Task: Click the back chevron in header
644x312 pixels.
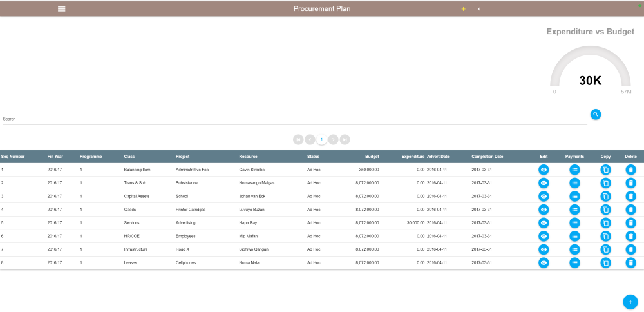Action: pyautogui.click(x=479, y=9)
